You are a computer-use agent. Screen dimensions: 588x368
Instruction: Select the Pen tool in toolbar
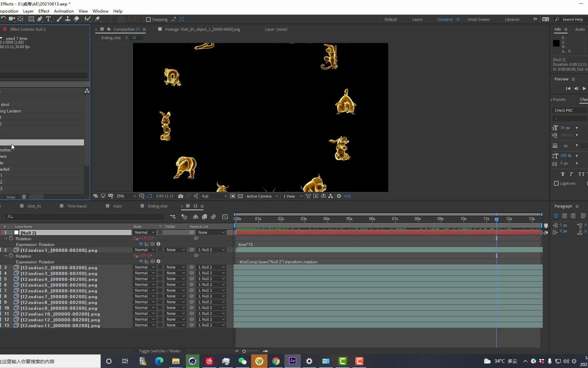(40, 19)
